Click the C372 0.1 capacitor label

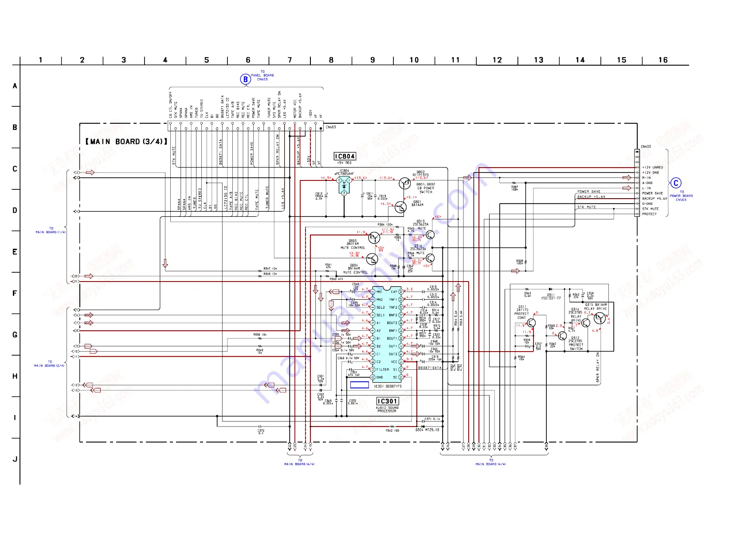point(261,431)
